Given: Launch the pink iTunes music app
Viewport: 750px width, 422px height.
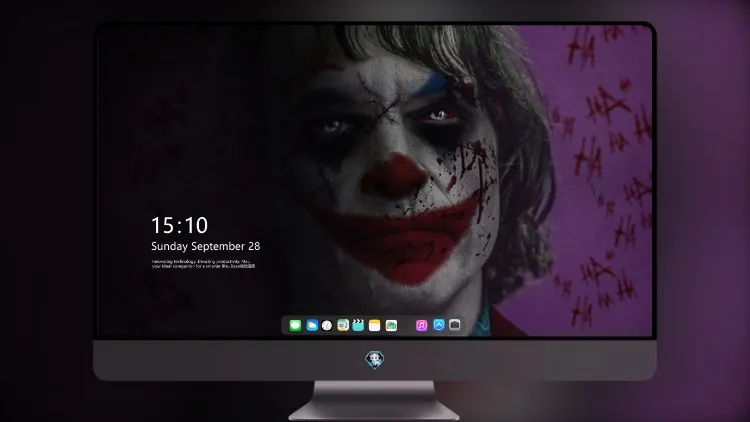Looking at the screenshot, I should [421, 325].
